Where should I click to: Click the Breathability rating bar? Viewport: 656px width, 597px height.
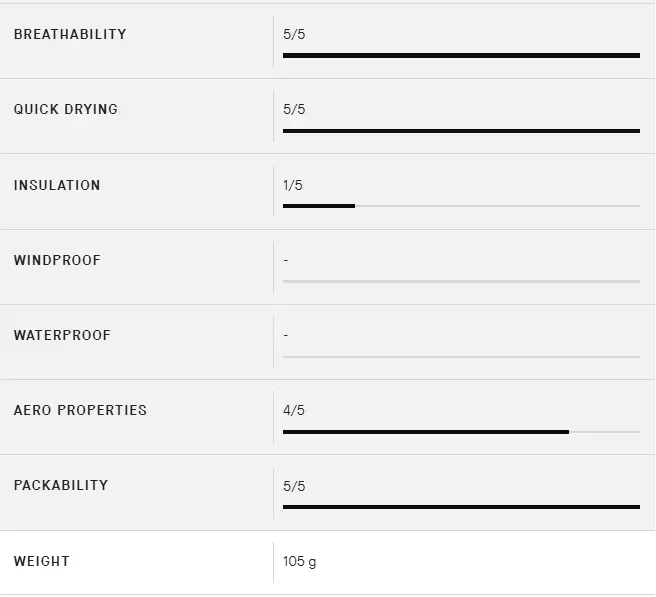pos(461,55)
